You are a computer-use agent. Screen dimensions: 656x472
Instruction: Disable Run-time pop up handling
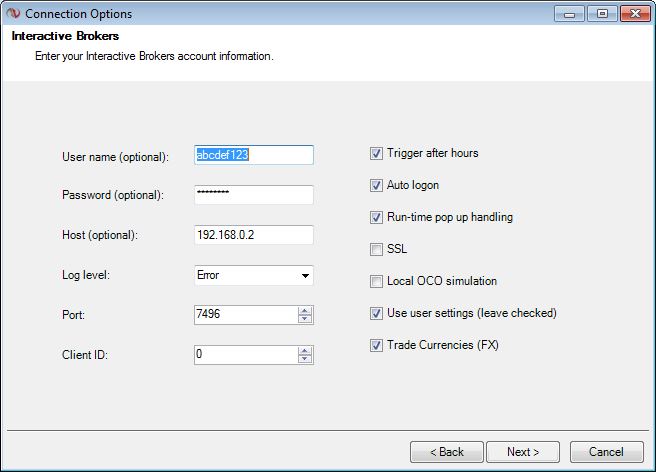pos(376,218)
